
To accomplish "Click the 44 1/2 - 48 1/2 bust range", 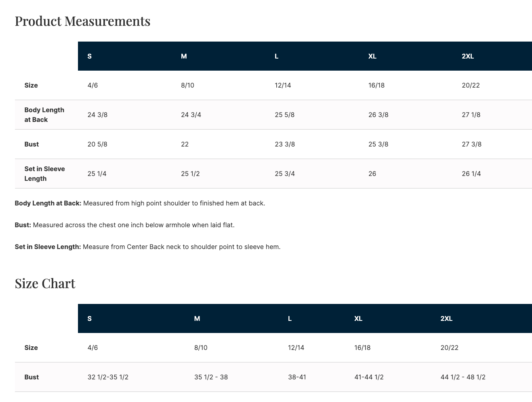I will click(x=463, y=377).
